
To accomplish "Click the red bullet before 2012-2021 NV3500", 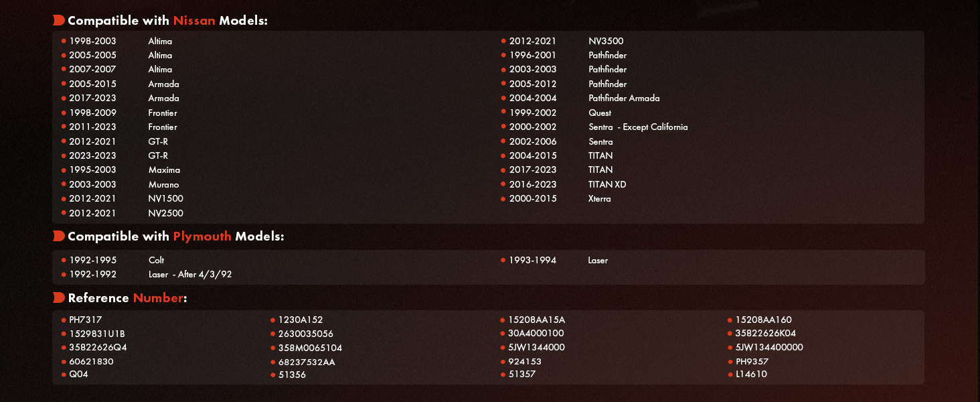I will click(x=503, y=42).
